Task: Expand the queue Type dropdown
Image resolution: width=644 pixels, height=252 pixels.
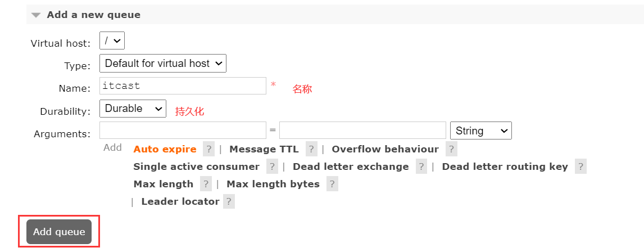Action: point(162,63)
